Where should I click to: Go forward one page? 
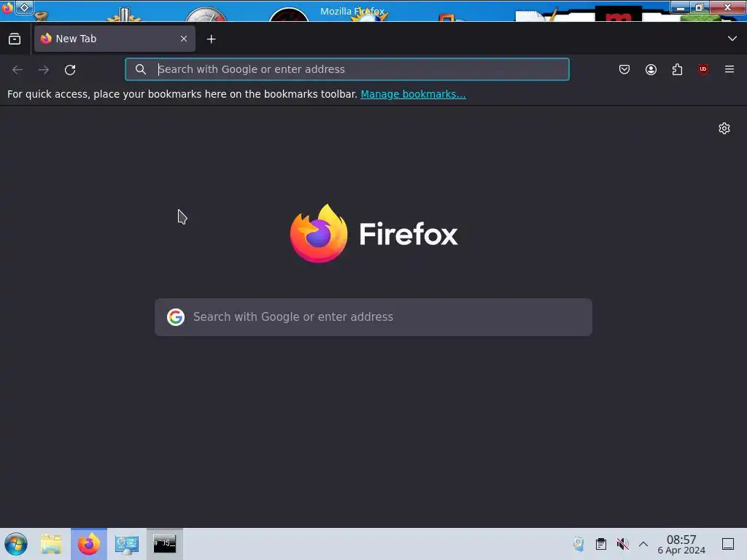44,69
